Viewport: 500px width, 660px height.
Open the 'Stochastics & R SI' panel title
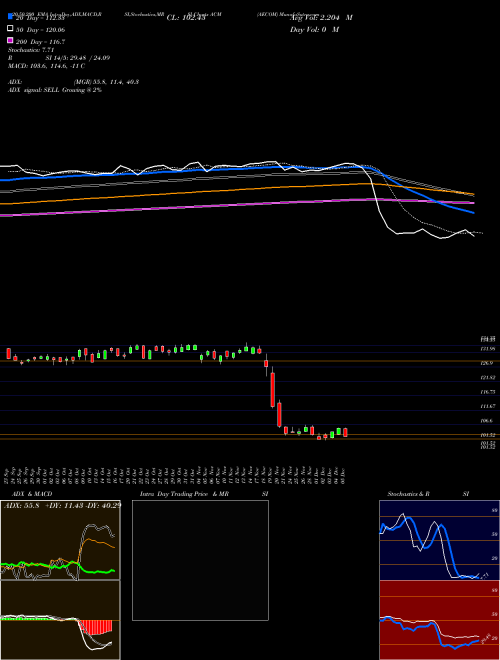[428, 494]
